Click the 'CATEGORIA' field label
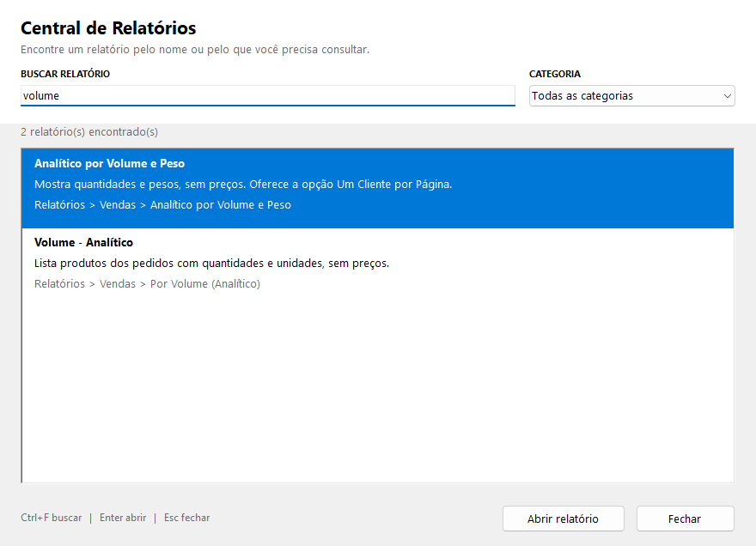This screenshot has width=756, height=546. coord(555,74)
